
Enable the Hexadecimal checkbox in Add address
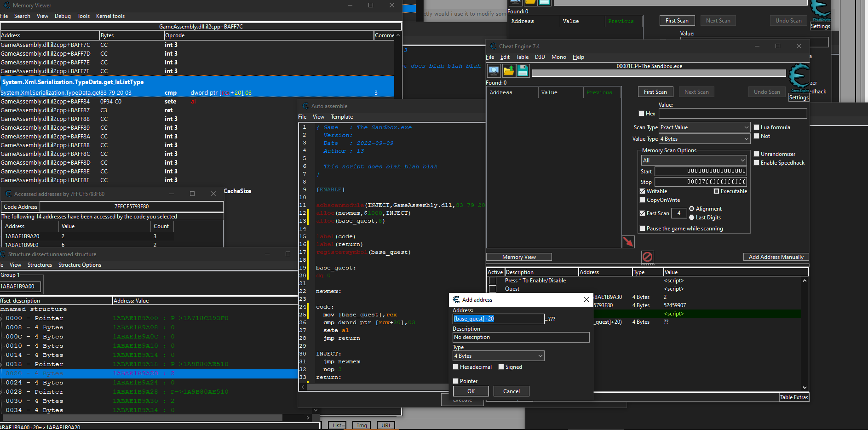[x=456, y=367]
